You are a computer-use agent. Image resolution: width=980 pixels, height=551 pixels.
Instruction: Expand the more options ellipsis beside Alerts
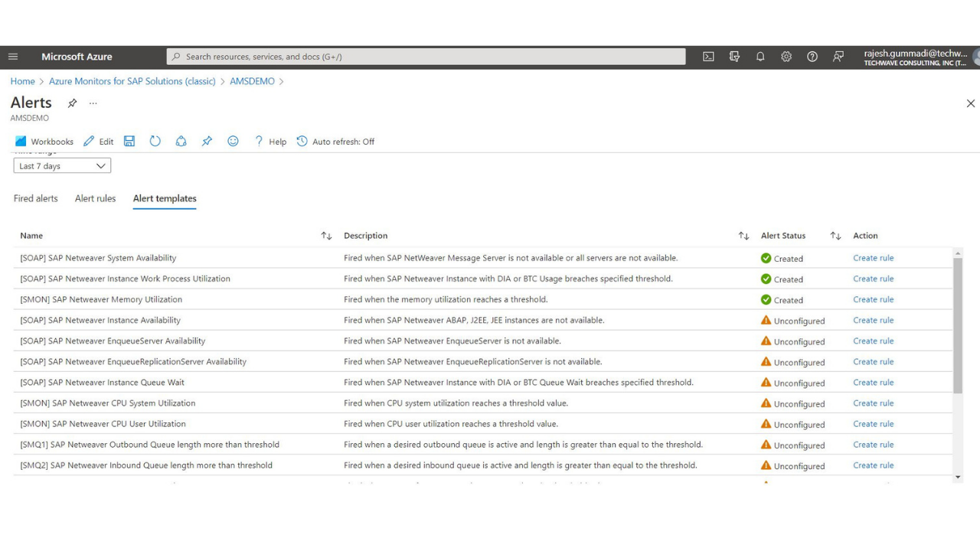point(93,103)
